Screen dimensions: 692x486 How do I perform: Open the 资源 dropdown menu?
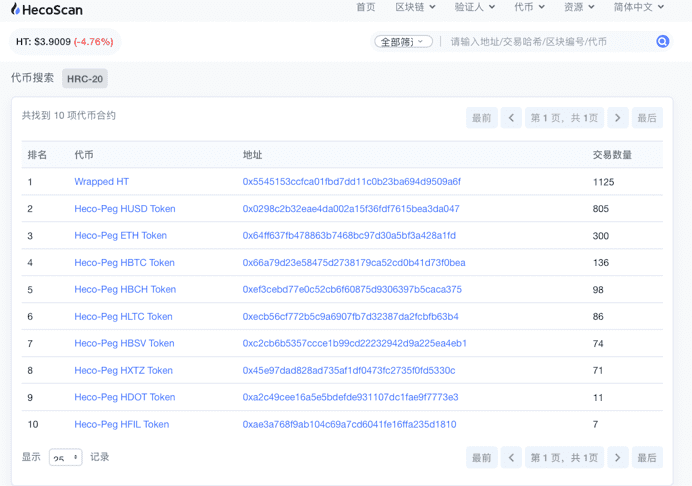pos(579,7)
